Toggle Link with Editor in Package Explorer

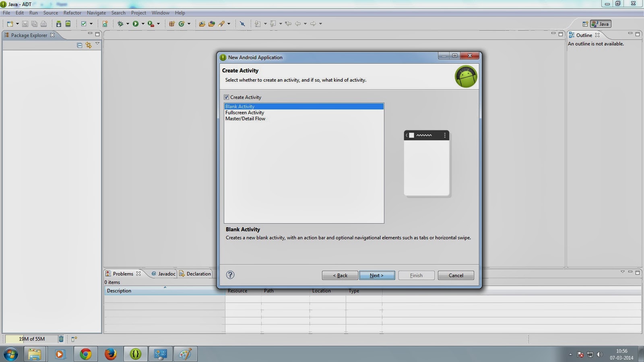(x=89, y=45)
